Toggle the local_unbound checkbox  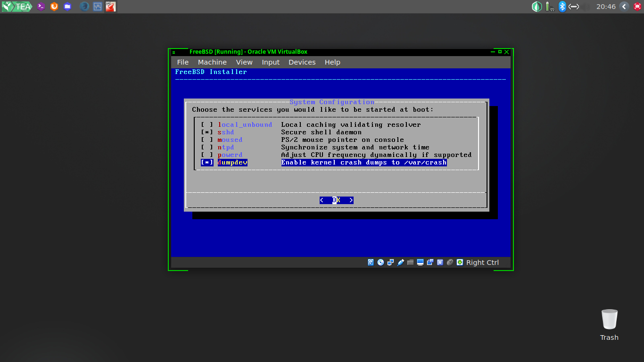[207, 125]
